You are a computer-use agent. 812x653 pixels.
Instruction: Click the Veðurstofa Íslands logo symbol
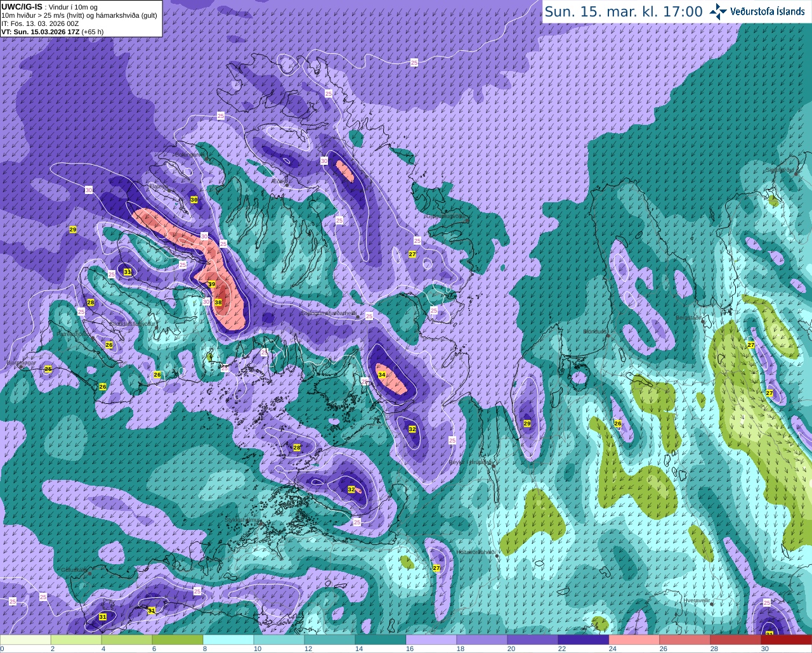coord(718,11)
